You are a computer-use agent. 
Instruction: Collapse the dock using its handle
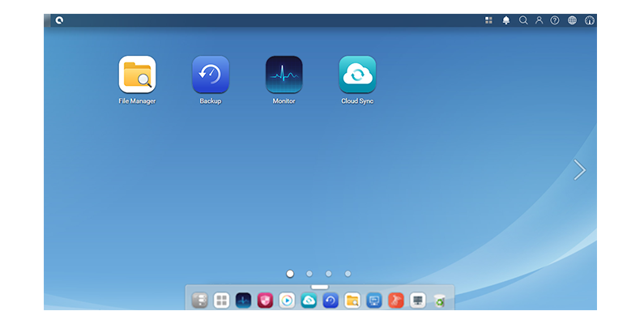pyautogui.click(x=320, y=287)
